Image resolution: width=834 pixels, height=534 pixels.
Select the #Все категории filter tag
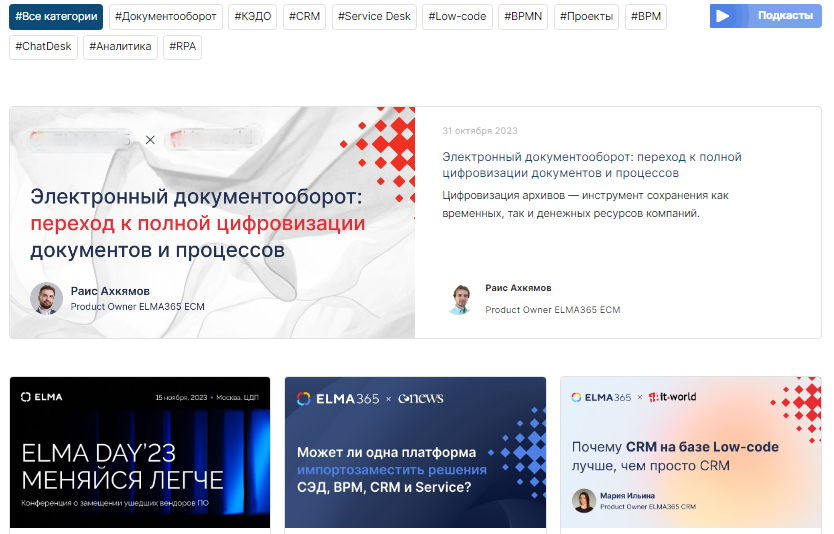point(56,16)
